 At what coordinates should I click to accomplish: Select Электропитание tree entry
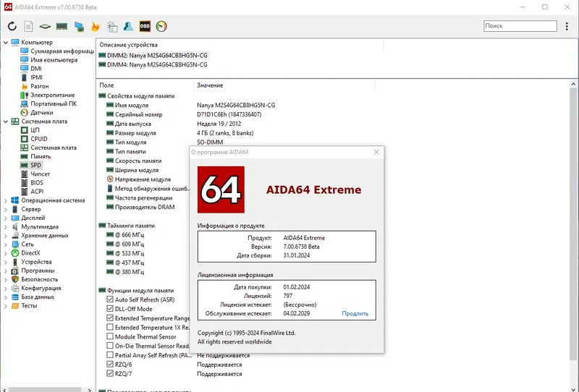click(x=52, y=95)
